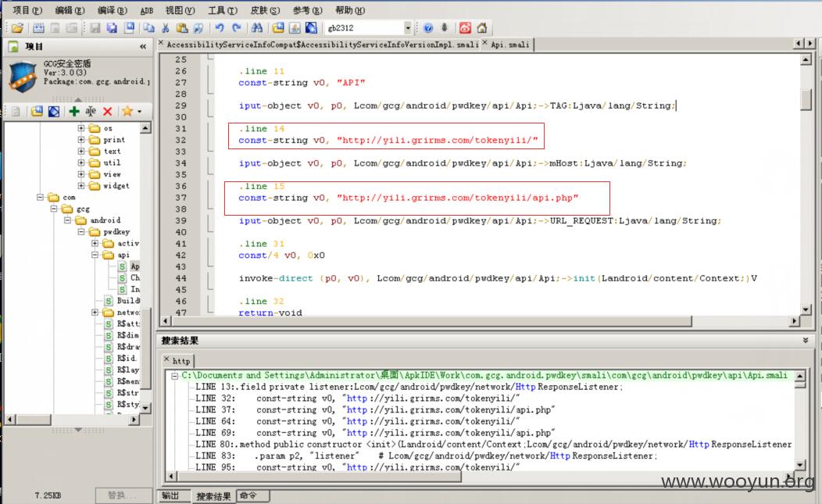Click editor tab scroll left arrow
Screen dimensions: 822x504
click(799, 44)
